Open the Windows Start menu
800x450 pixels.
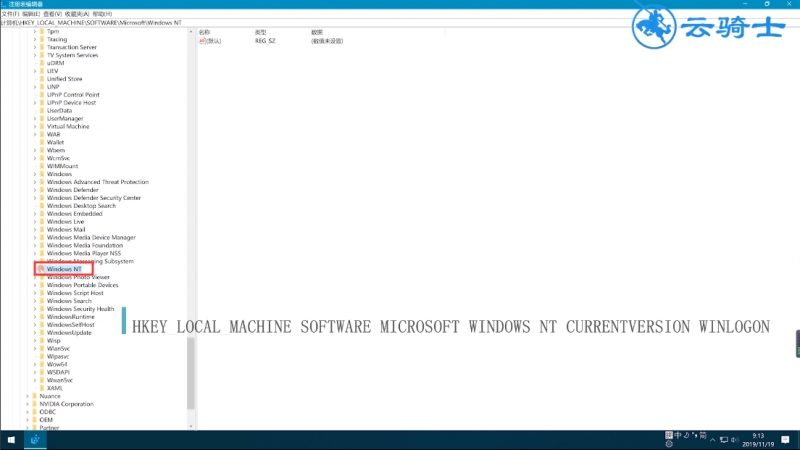click(x=11, y=440)
